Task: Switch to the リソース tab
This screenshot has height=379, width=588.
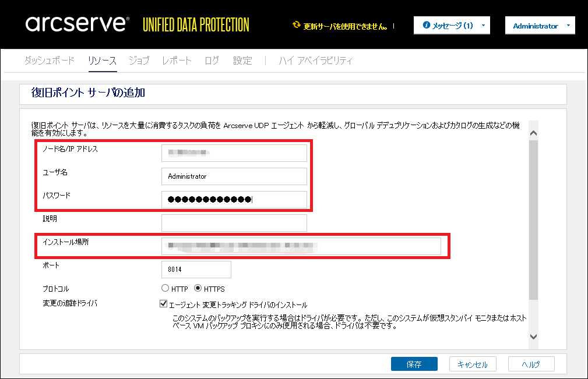Action: point(103,61)
